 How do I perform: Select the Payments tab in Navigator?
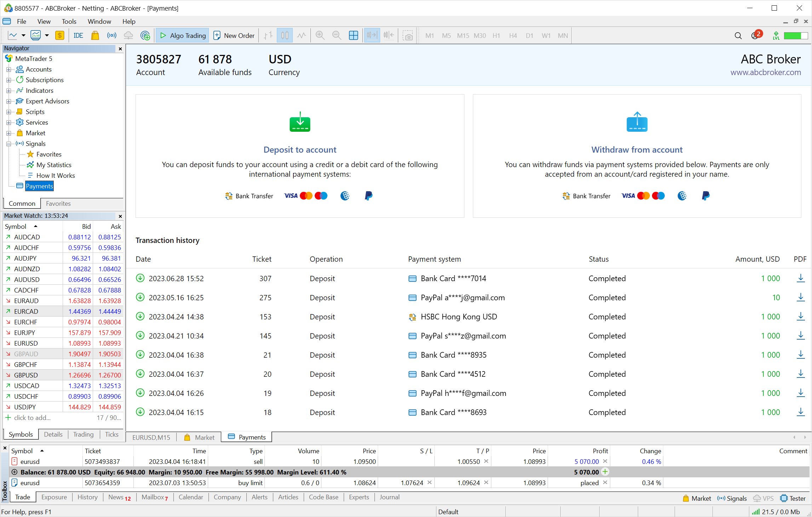pyautogui.click(x=39, y=186)
